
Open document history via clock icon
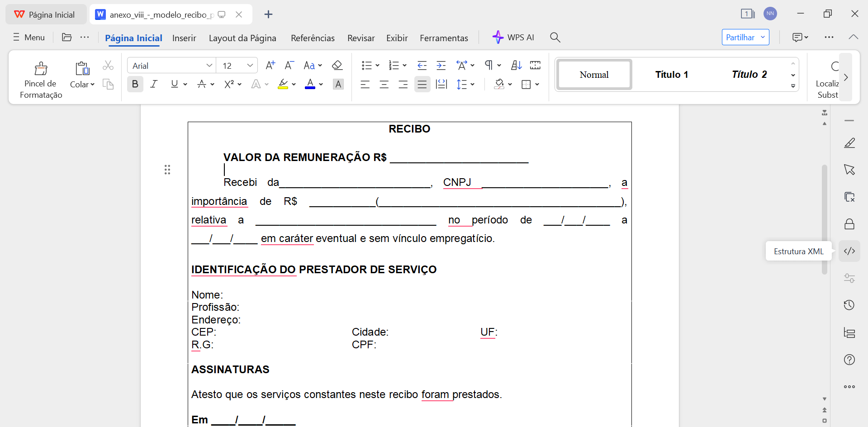pos(849,305)
